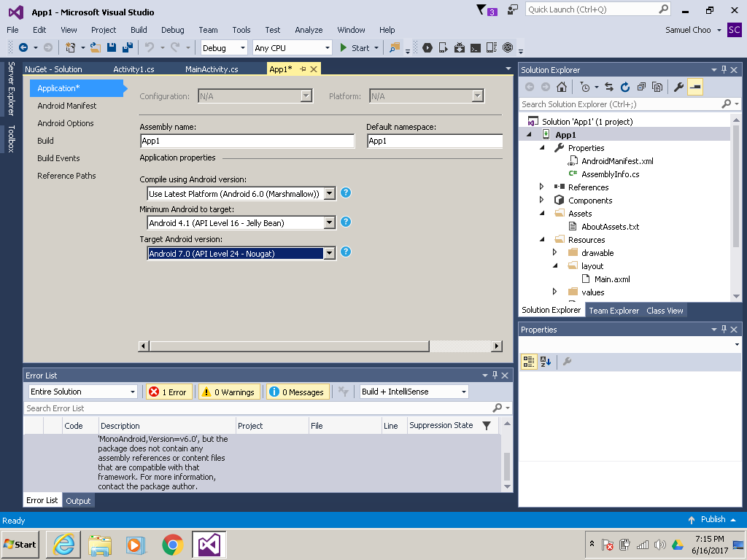747x560 pixels.
Task: Save the current file with single disk icon
Action: [x=112, y=47]
